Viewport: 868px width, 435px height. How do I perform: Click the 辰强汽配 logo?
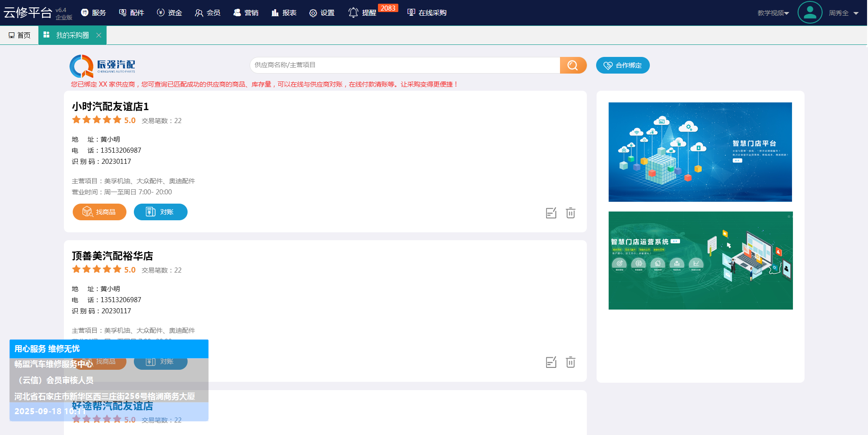(102, 66)
